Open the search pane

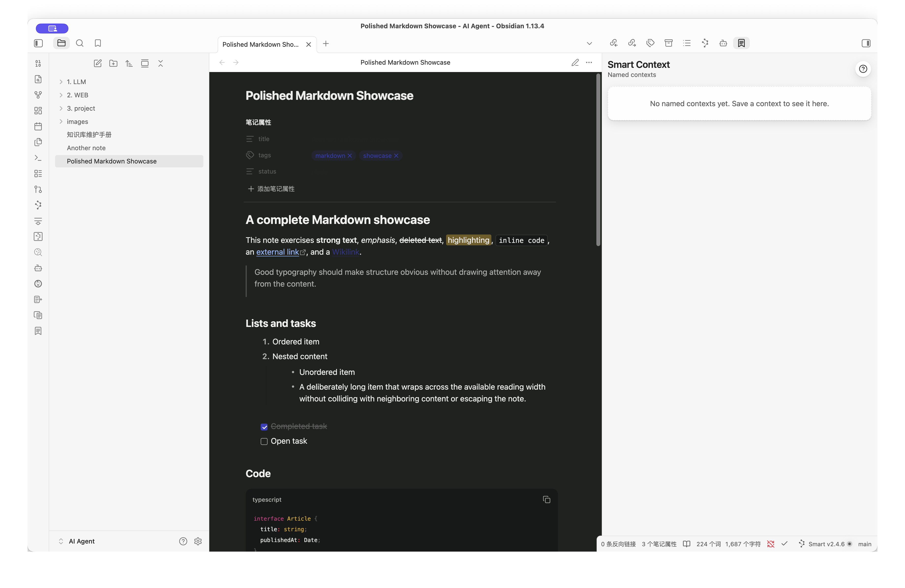(79, 43)
